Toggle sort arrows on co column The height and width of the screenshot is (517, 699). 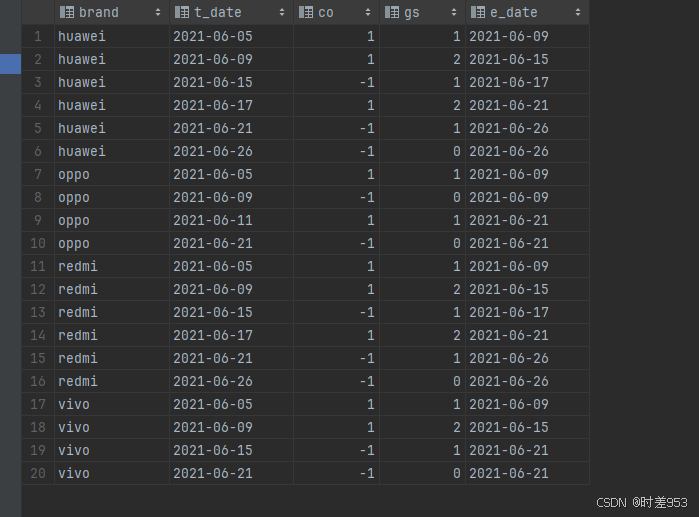(x=368, y=12)
